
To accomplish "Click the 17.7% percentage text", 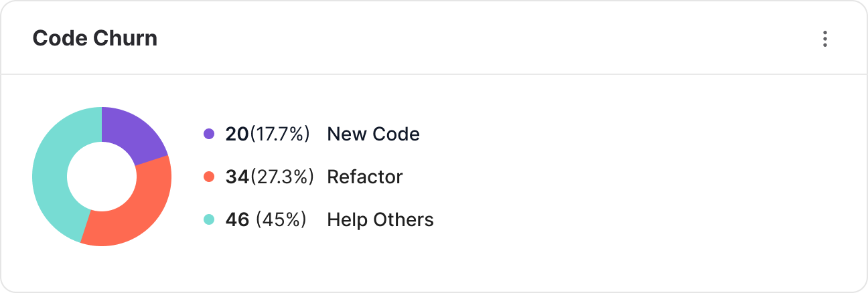I will coord(280,134).
